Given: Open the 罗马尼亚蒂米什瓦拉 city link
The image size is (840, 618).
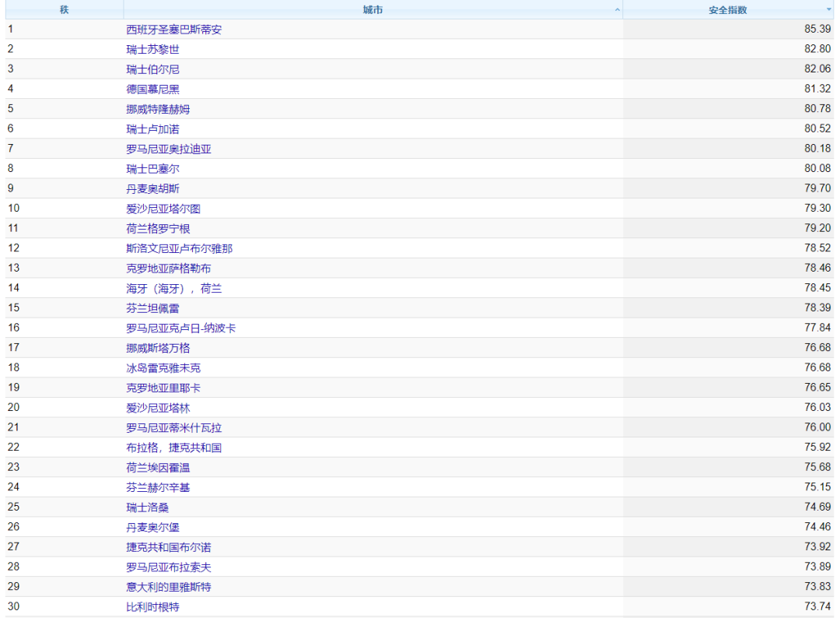Looking at the screenshot, I should [x=174, y=428].
